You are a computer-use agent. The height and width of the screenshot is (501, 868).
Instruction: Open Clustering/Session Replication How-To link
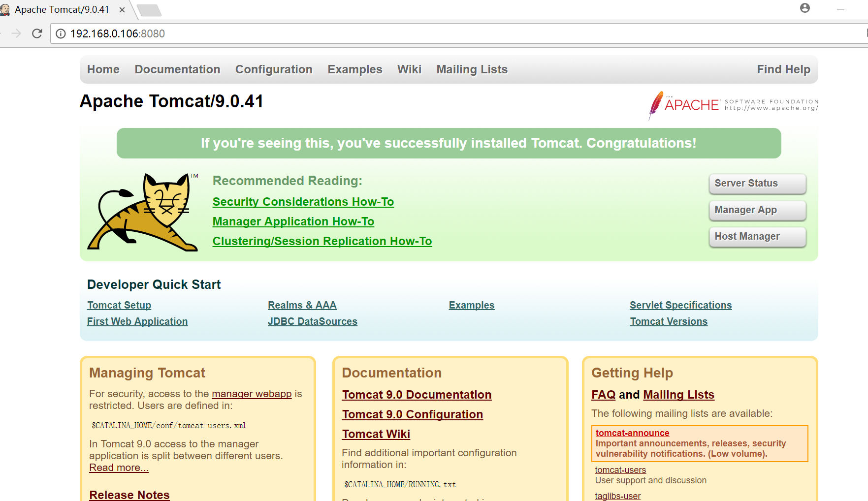click(x=322, y=241)
